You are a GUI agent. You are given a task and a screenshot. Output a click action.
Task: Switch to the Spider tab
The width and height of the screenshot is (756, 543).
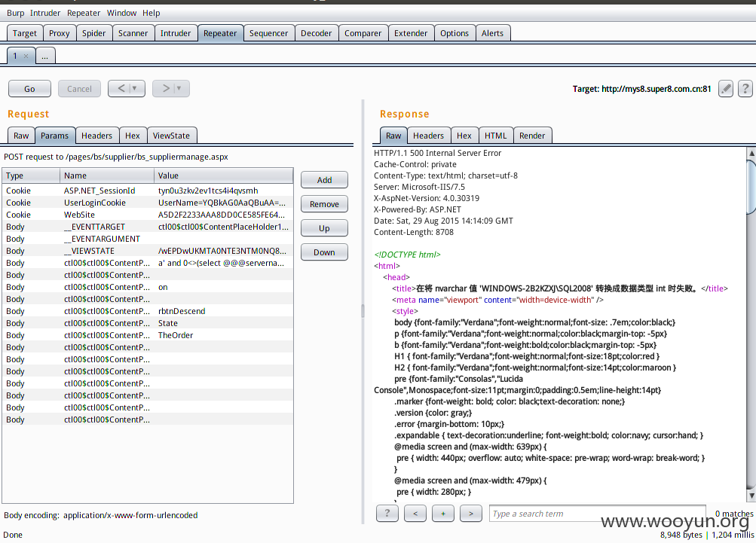[93, 33]
